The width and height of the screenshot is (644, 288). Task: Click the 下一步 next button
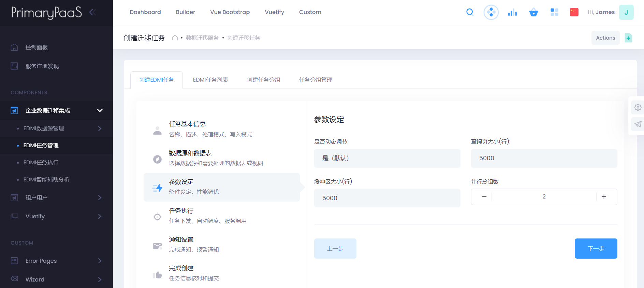(x=596, y=248)
